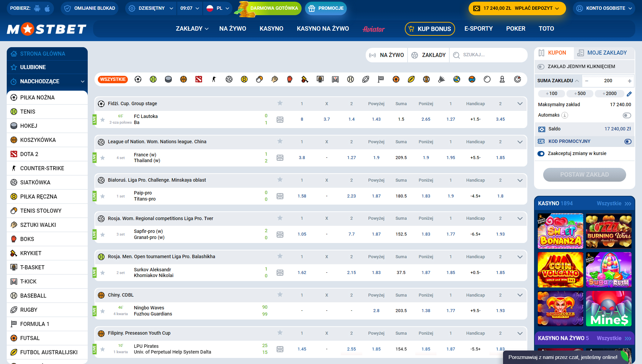This screenshot has width=642, height=364.
Task: Select rugby ball icon in filter bar
Action: click(x=366, y=79)
